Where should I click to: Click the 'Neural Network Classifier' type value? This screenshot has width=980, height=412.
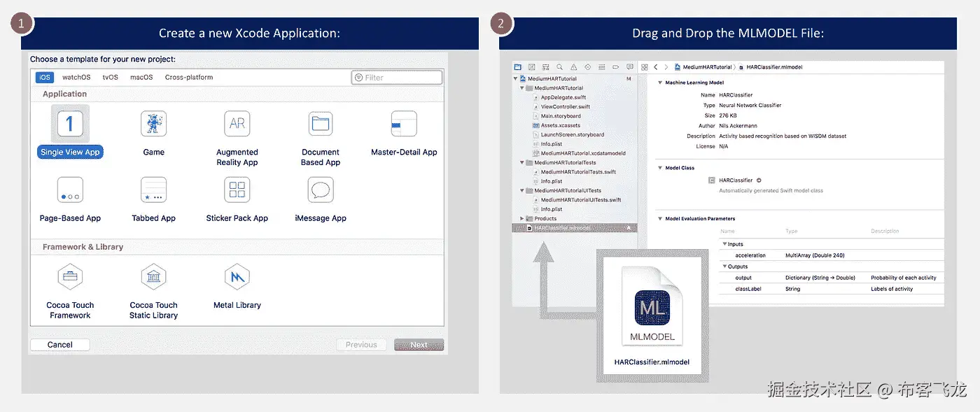click(750, 105)
